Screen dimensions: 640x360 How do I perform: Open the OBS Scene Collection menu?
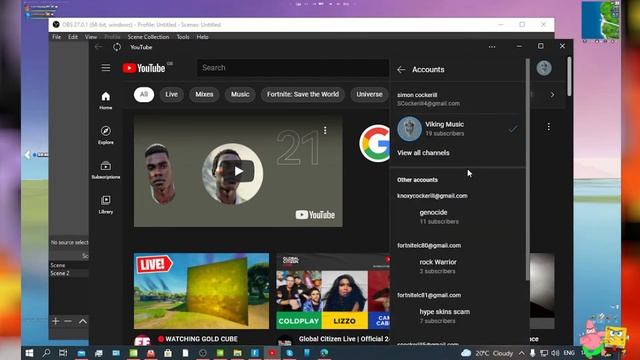click(148, 37)
